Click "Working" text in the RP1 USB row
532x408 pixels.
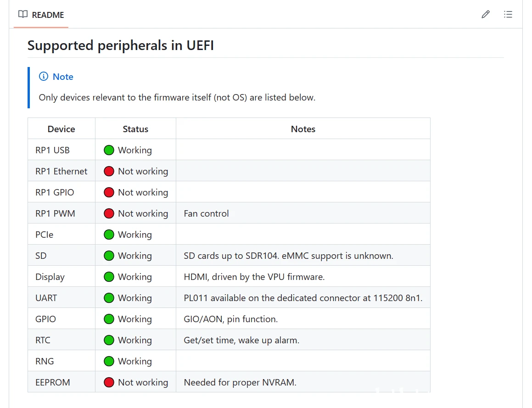click(134, 150)
